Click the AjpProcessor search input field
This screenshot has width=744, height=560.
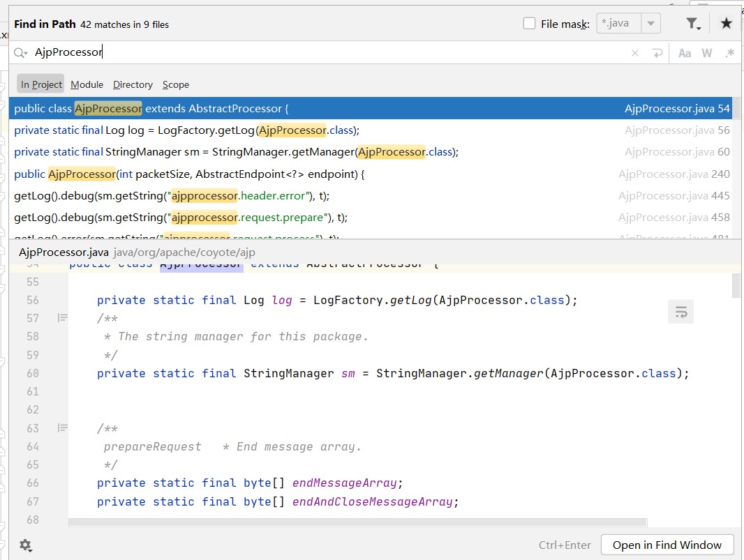point(327,52)
